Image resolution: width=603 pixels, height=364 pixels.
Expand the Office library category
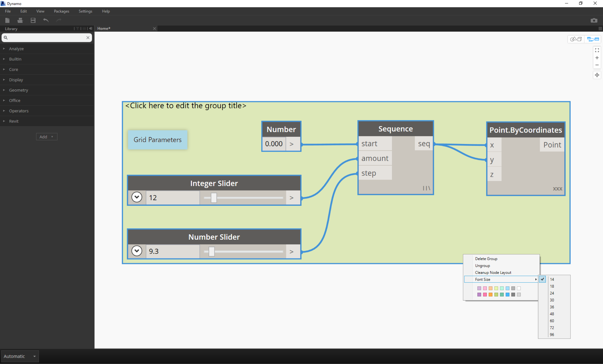(x=47, y=100)
